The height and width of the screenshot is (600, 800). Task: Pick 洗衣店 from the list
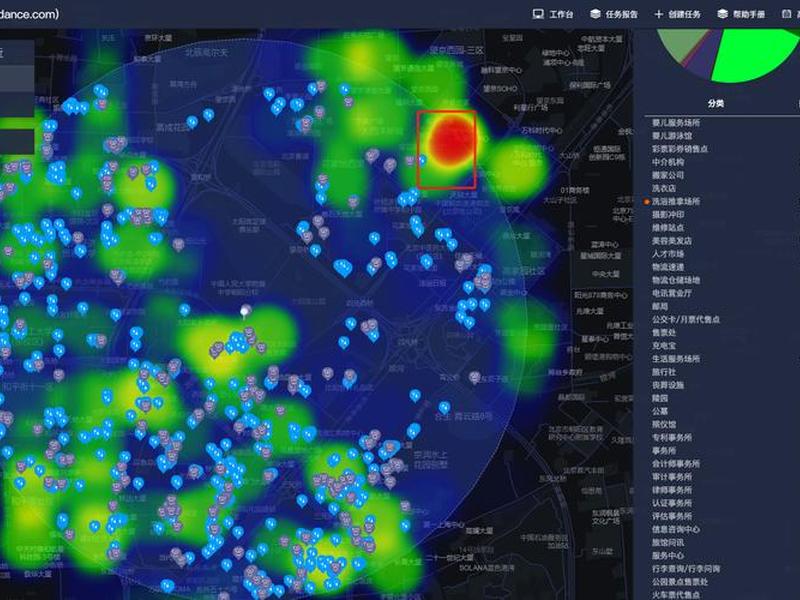[x=664, y=188]
